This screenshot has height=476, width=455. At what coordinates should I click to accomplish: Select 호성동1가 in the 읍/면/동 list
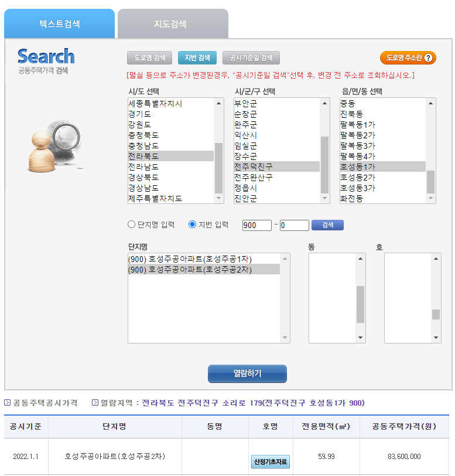[x=383, y=166]
